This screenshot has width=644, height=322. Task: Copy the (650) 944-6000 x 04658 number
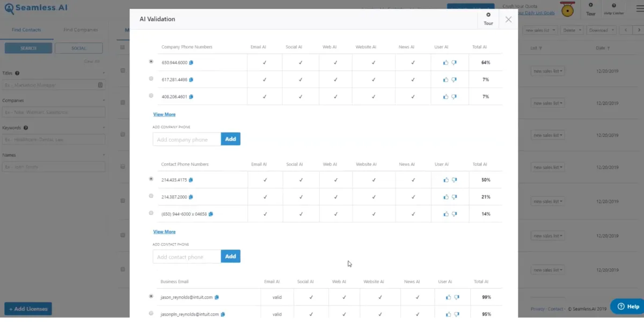[x=211, y=214]
